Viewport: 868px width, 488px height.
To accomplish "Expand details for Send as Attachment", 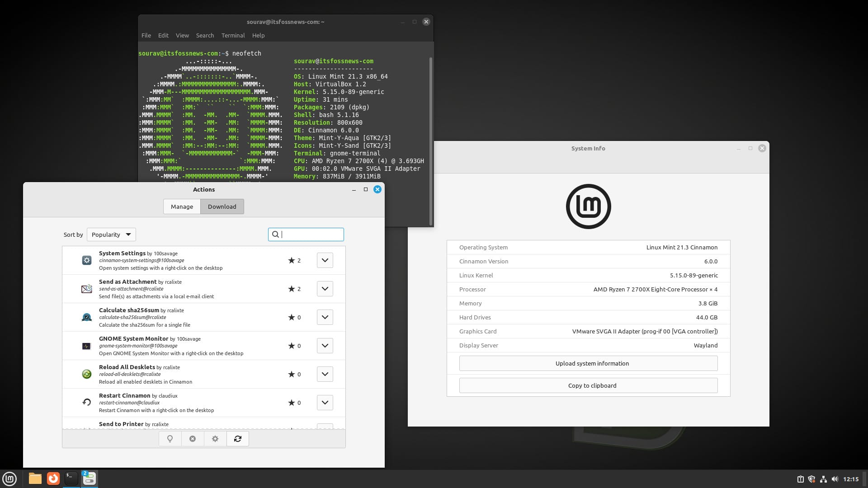I will coord(325,288).
